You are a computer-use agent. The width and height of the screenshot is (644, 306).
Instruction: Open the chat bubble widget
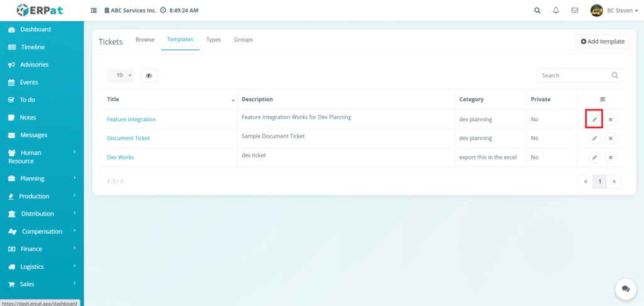coord(625,288)
